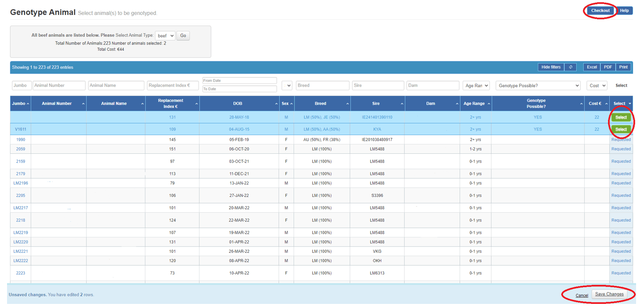Open the V1611 Jumbo link

tap(21, 129)
